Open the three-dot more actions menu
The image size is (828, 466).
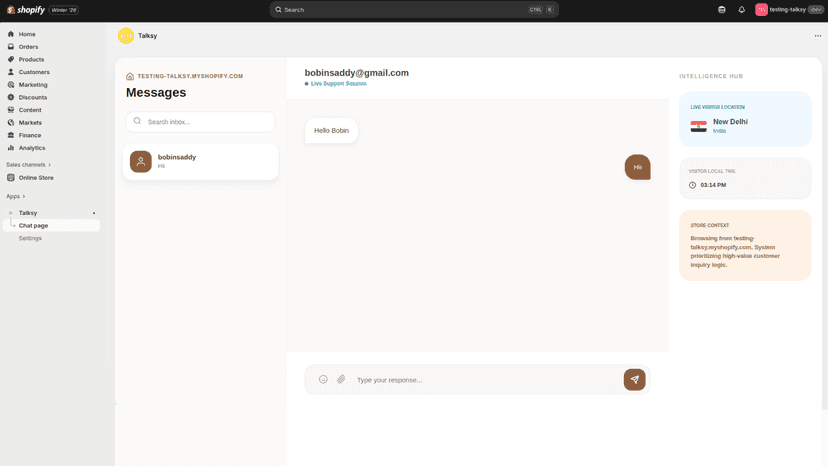(x=817, y=36)
